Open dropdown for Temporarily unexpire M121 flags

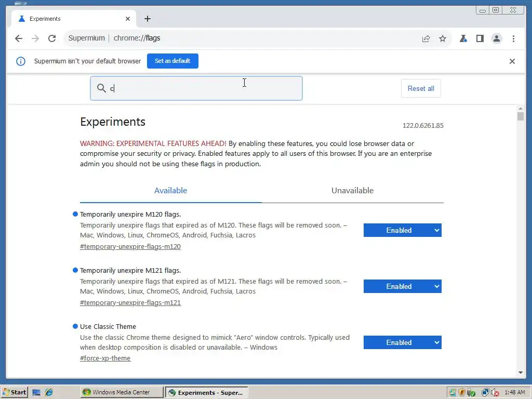(403, 286)
